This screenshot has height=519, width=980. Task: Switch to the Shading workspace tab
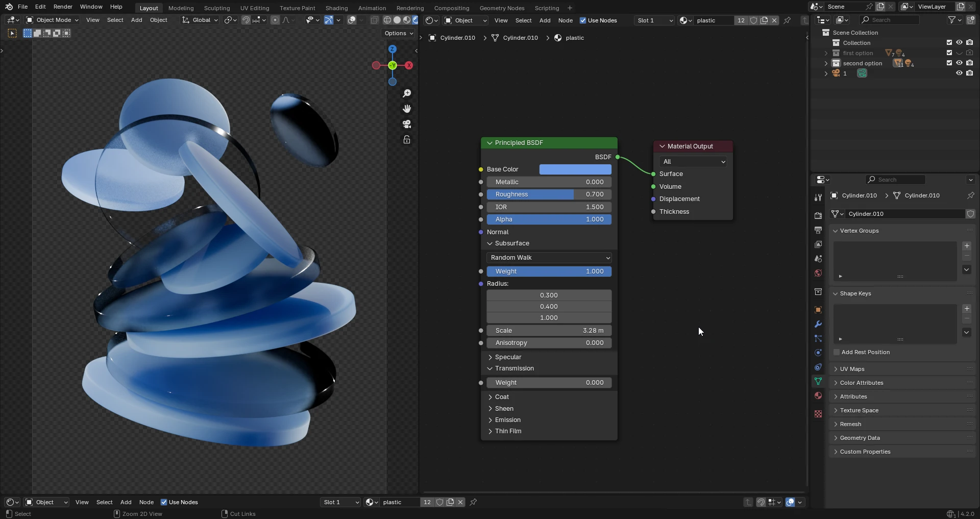pyautogui.click(x=336, y=8)
